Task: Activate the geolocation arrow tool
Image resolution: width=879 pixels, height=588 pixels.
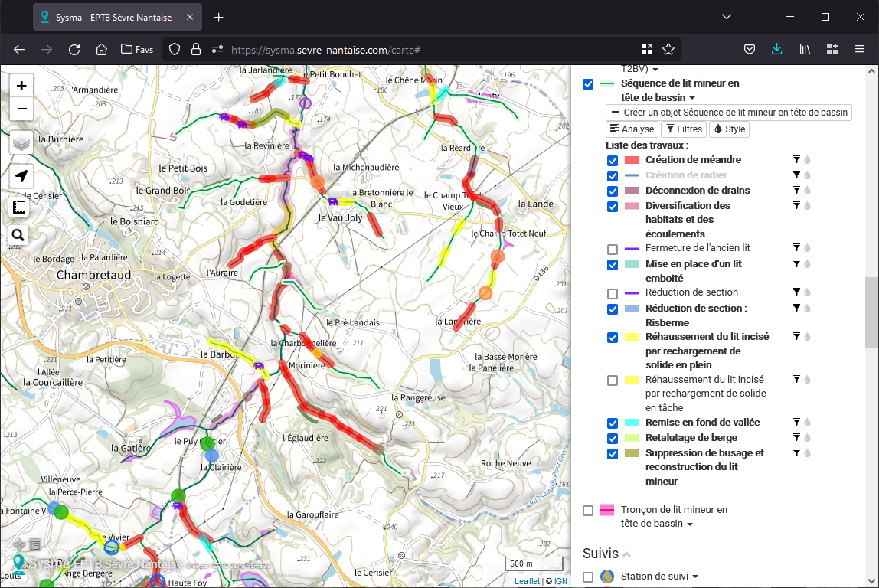Action: (21, 176)
